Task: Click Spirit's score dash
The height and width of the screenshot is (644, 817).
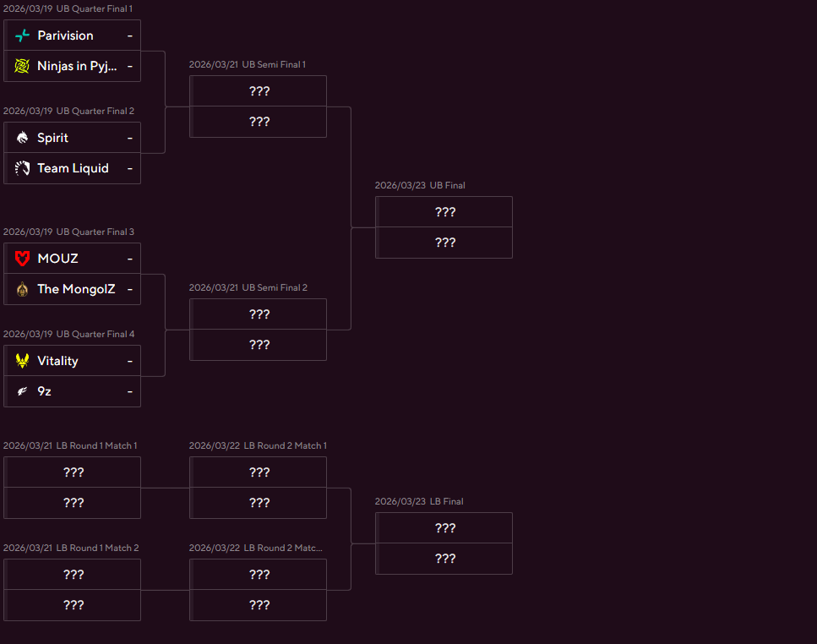Action: [130, 138]
